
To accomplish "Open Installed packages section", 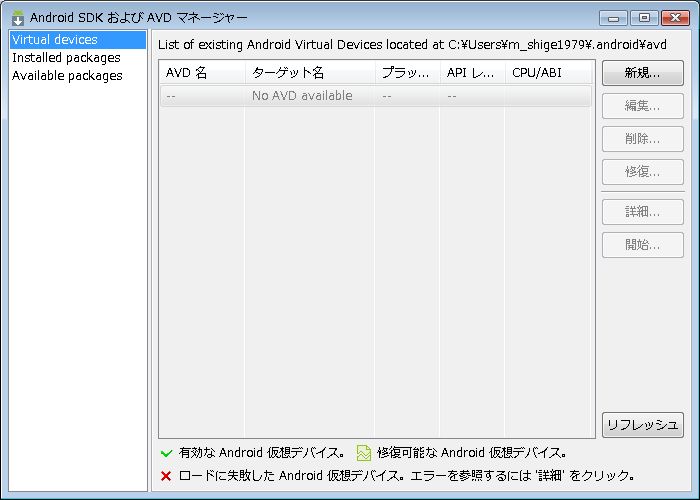I will click(66, 58).
